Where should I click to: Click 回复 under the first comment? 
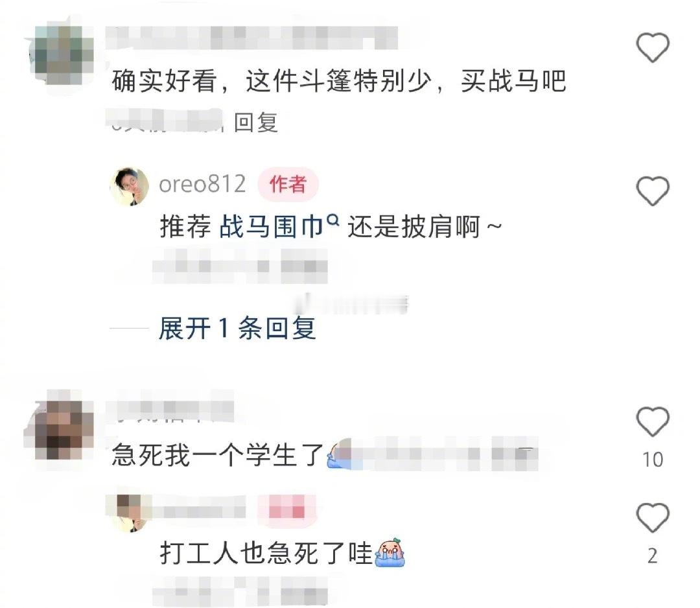(256, 123)
